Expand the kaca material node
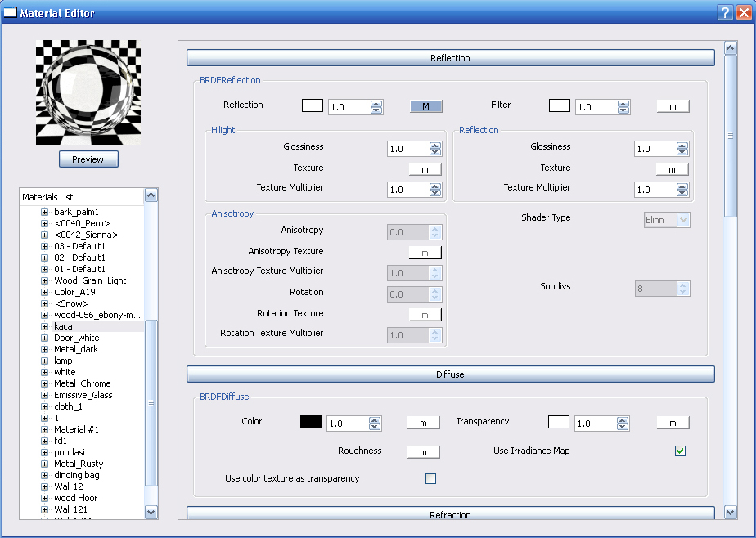 (44, 326)
